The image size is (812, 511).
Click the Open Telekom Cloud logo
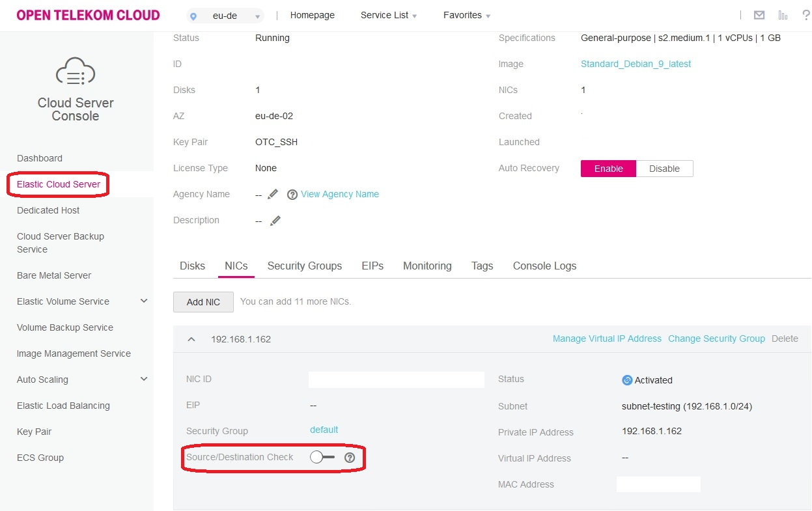[88, 15]
